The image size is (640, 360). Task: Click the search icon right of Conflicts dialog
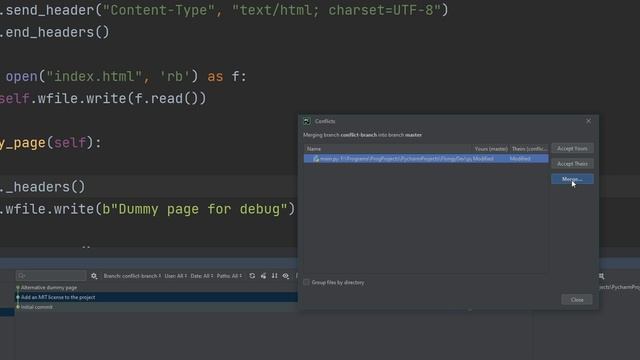601,276
